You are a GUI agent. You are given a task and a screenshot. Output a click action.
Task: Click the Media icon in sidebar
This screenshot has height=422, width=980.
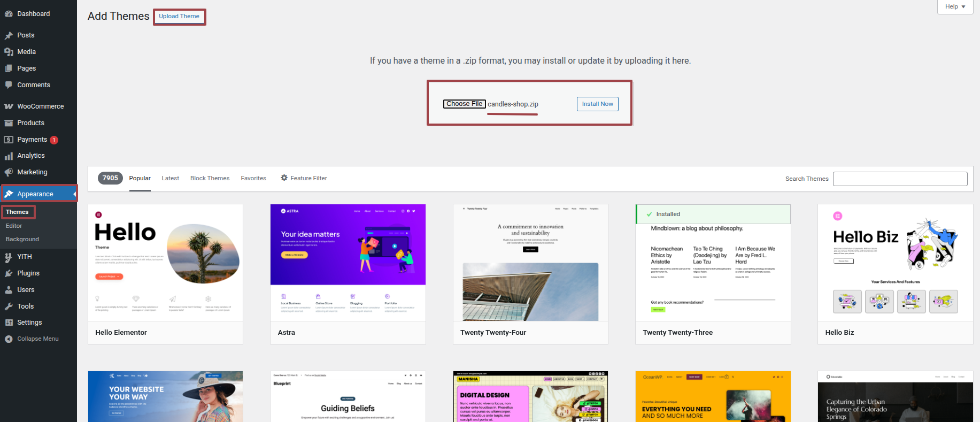point(9,52)
